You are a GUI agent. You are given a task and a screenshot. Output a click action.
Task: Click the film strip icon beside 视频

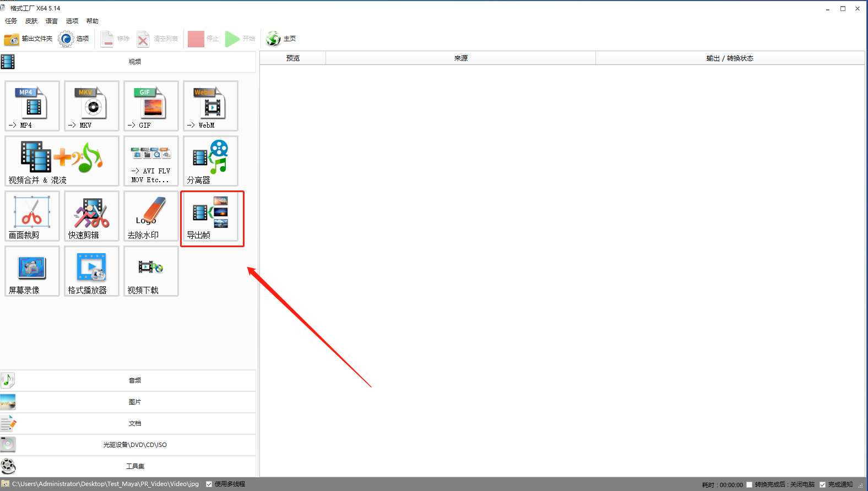8,62
